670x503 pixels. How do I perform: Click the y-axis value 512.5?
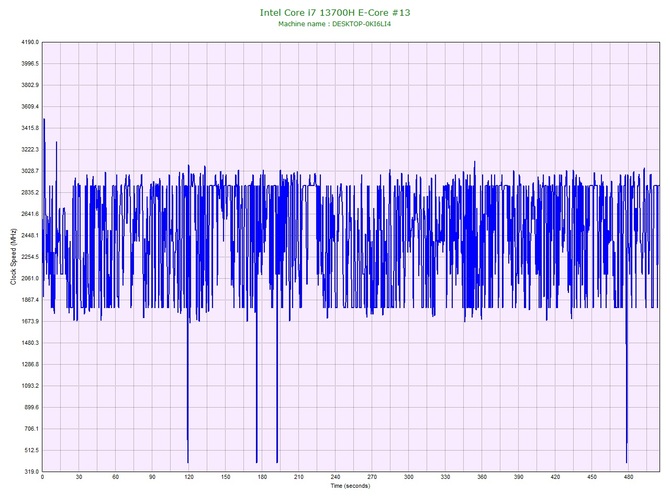(31, 450)
